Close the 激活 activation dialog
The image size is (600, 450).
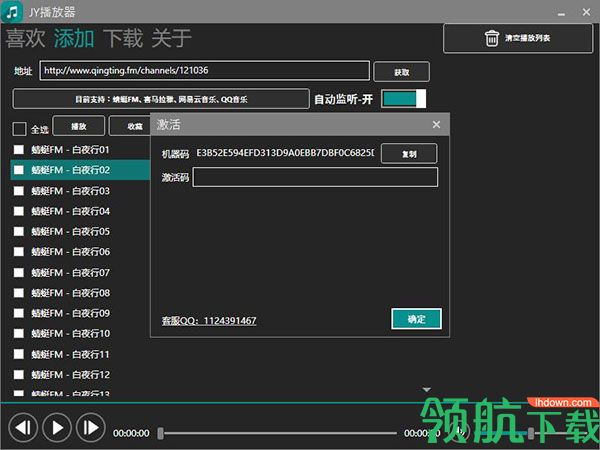pos(436,125)
